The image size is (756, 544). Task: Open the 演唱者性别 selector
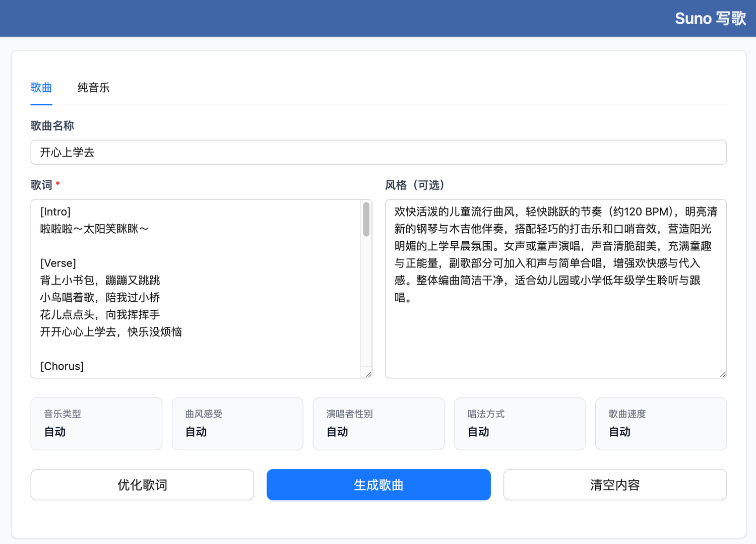[378, 423]
